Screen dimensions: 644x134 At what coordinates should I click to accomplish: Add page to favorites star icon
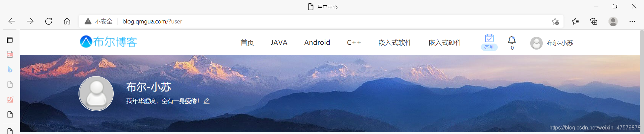click(x=555, y=21)
